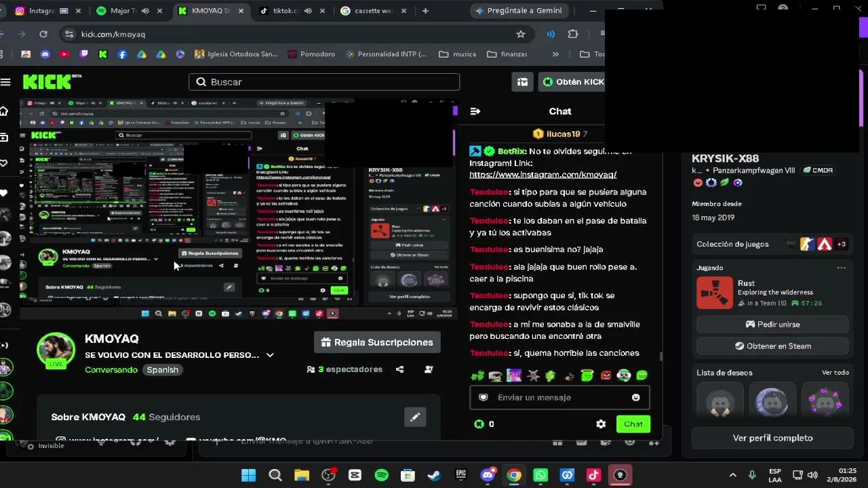Switch to the tiktok.com browser tab

292,11
